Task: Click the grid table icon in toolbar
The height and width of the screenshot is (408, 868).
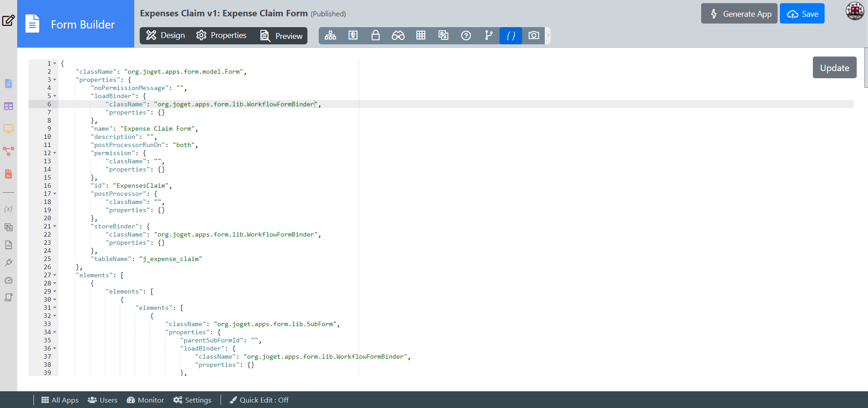Action: coord(420,36)
